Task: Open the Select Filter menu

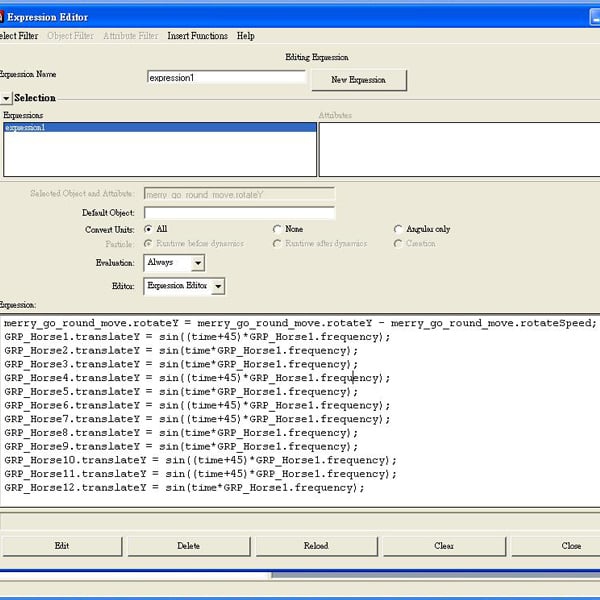Action: [x=18, y=36]
